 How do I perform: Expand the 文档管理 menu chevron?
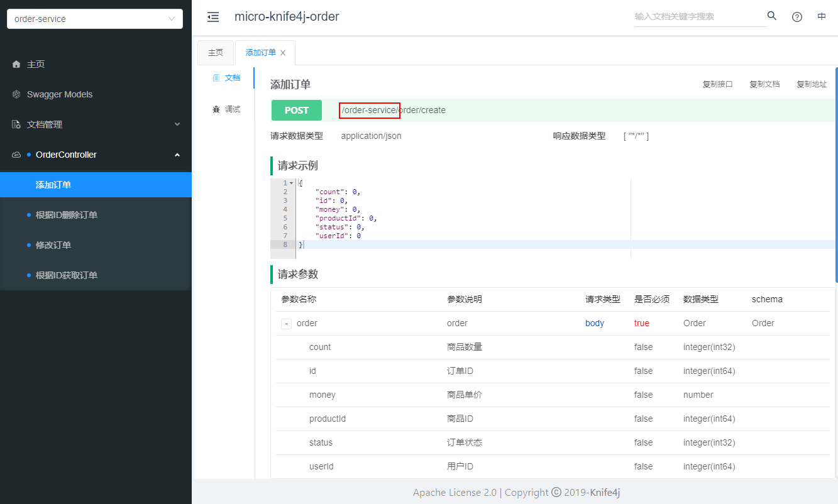coord(177,124)
